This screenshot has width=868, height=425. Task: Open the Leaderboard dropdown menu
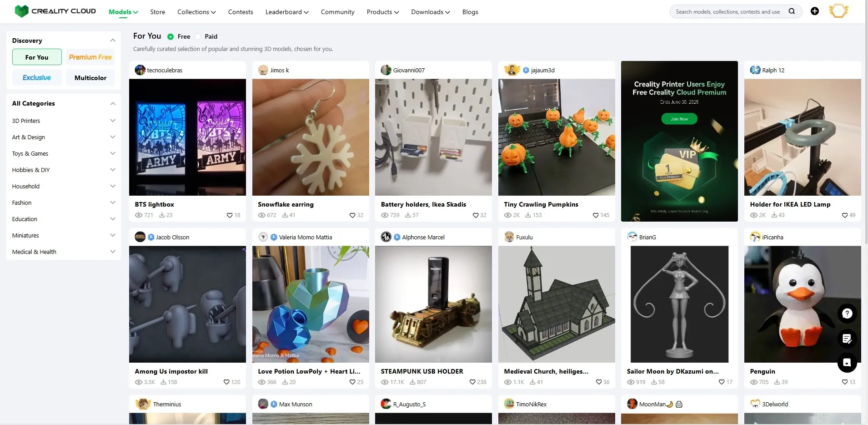click(x=287, y=12)
